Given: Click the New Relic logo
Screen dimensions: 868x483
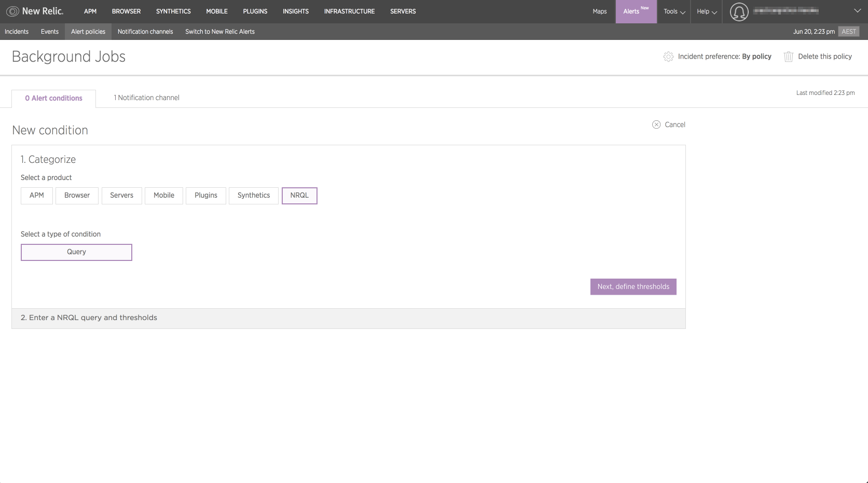Looking at the screenshot, I should pos(35,11).
